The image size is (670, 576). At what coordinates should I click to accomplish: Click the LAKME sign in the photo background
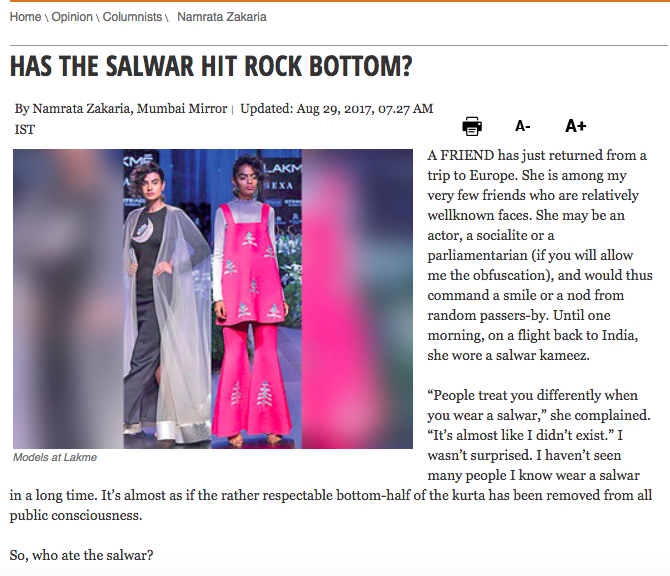point(283,169)
